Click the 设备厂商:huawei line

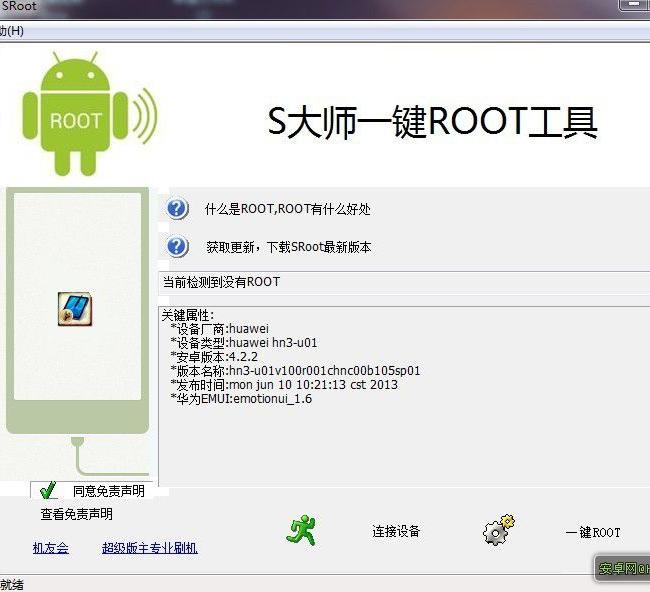(219, 329)
